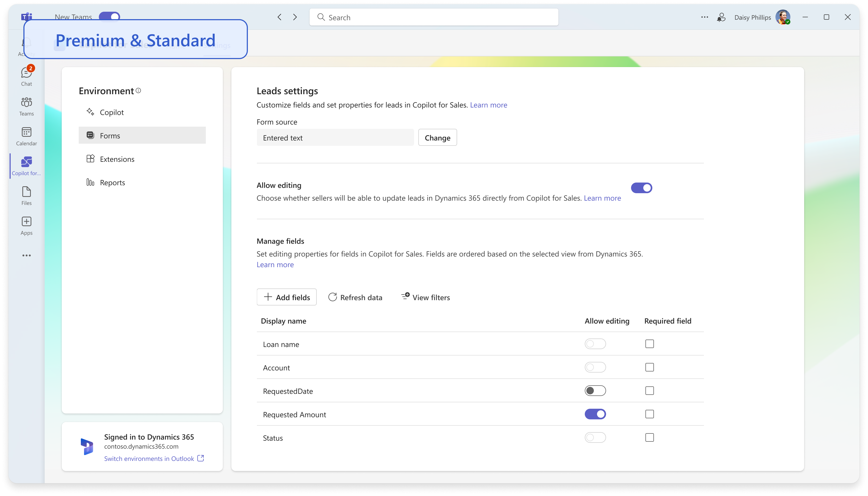Click the Environment info icon

(x=138, y=90)
